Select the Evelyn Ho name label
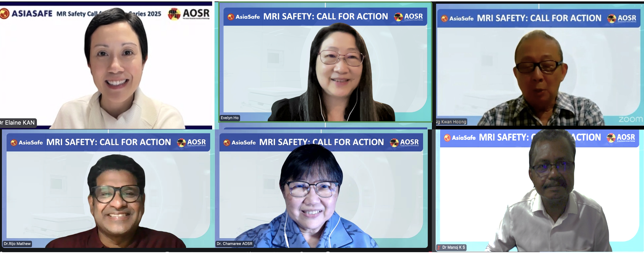This screenshot has width=644, height=255. tap(230, 118)
